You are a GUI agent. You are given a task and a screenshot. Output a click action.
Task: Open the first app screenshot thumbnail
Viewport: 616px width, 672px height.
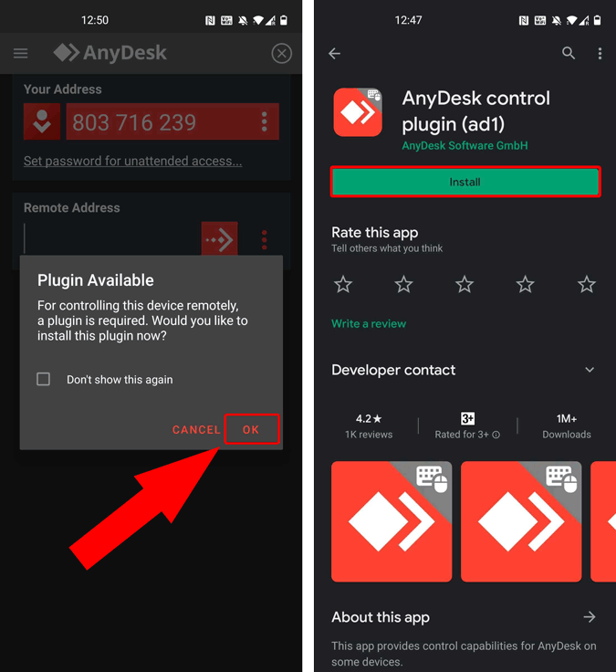point(392,521)
